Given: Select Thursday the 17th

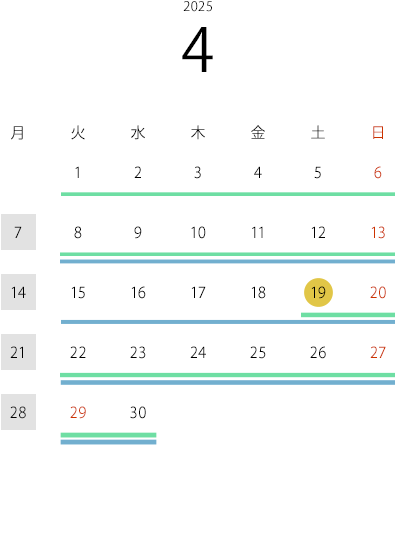Looking at the screenshot, I should [x=198, y=292].
